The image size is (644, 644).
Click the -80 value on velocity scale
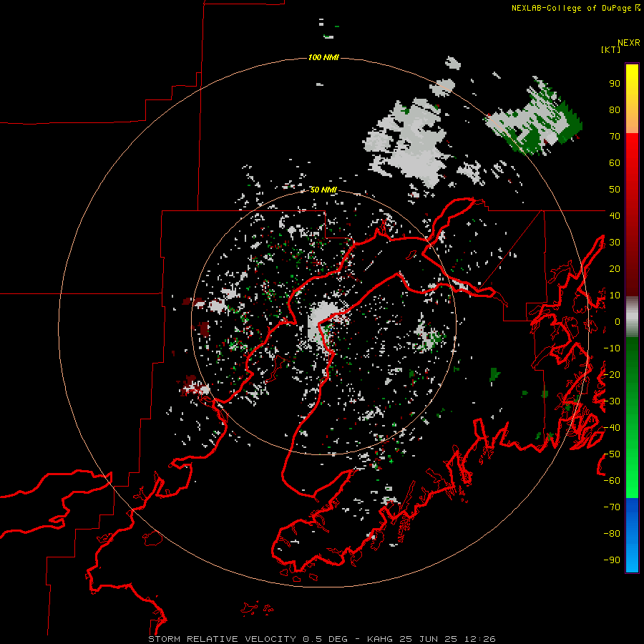(x=612, y=534)
